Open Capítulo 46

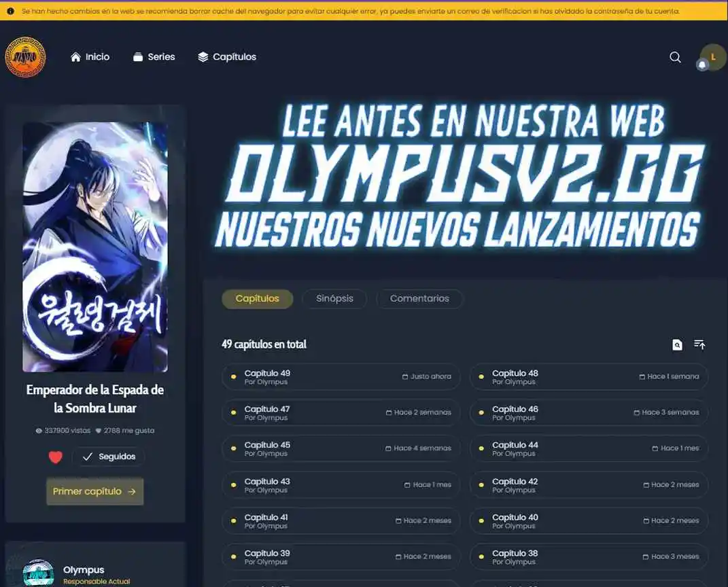coord(589,412)
